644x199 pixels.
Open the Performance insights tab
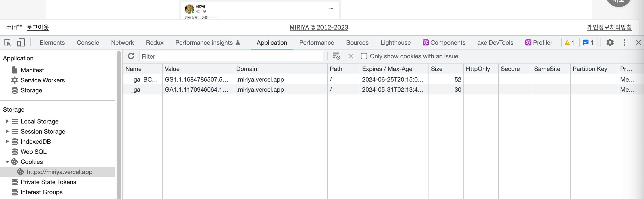pyautogui.click(x=207, y=42)
